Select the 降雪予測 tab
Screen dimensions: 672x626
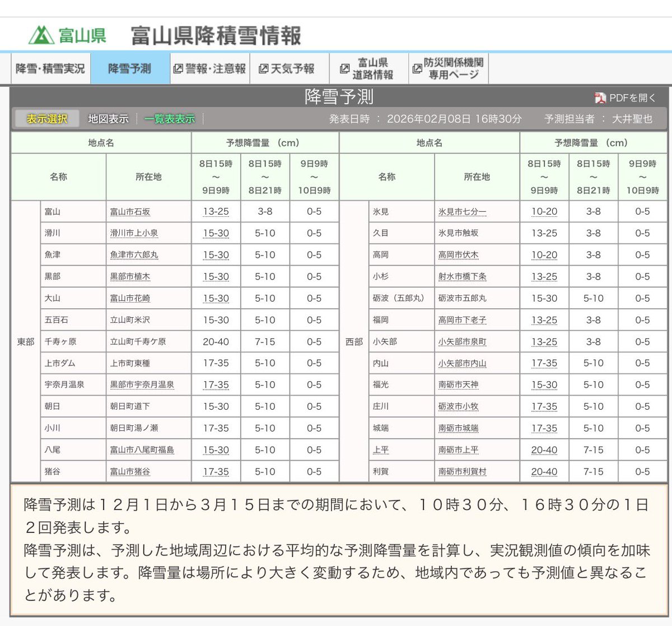(x=129, y=68)
